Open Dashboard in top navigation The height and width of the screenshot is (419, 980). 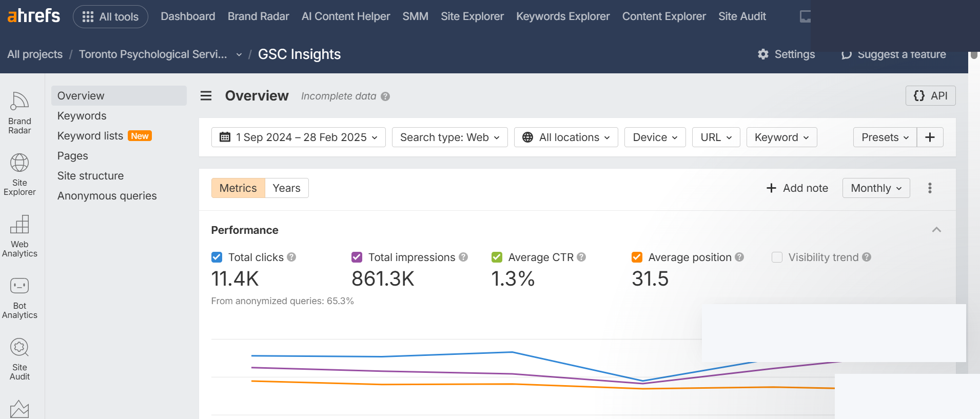click(188, 16)
